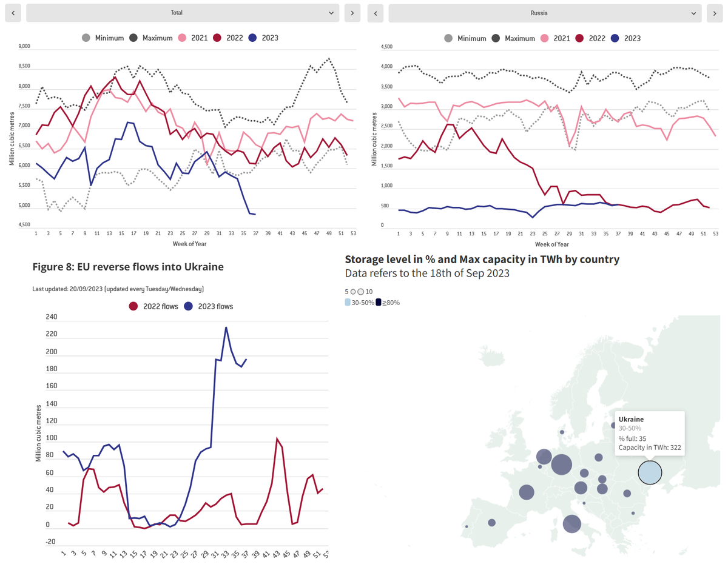Toggle 2021 series in Russia chart legend
728x567 pixels.
(x=555, y=38)
